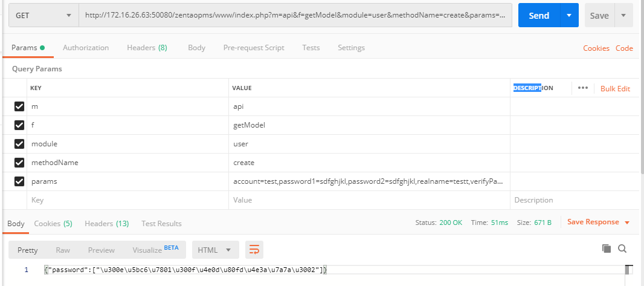Select the Raw response view
Screen dimensions: 644x286
pyautogui.click(x=63, y=250)
